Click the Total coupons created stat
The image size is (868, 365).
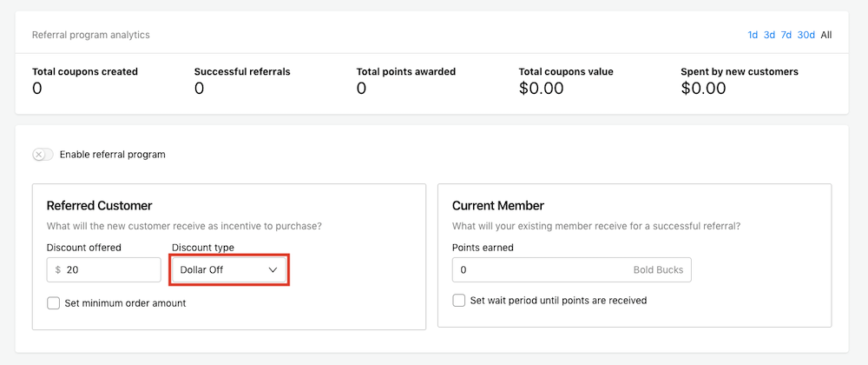coord(85,80)
